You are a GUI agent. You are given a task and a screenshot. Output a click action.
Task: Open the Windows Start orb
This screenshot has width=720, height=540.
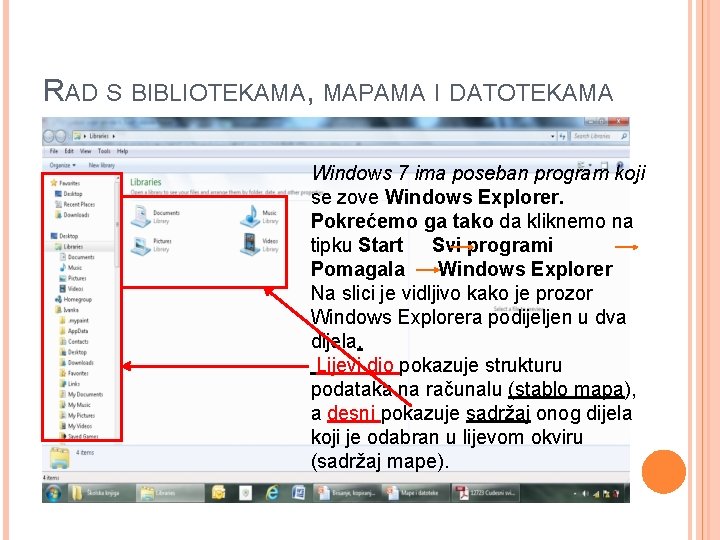[x=54, y=493]
